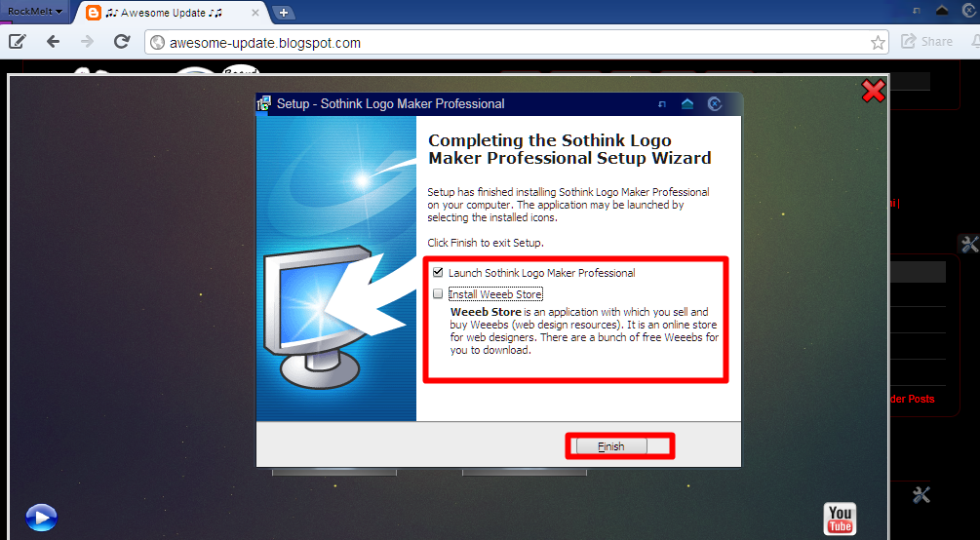This screenshot has height=540, width=980.
Task: Toggle Launch Sothink Logo Maker Professional checkbox
Action: pos(438,273)
